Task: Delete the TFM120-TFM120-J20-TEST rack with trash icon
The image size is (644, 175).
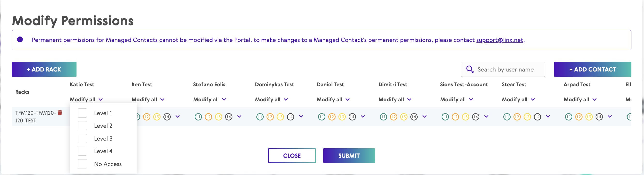Action: (x=60, y=112)
